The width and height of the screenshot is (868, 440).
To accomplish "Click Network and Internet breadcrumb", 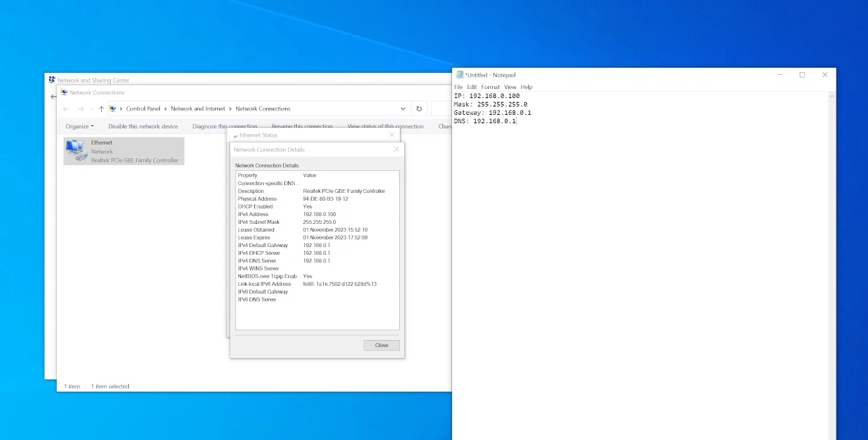I will pyautogui.click(x=198, y=109).
